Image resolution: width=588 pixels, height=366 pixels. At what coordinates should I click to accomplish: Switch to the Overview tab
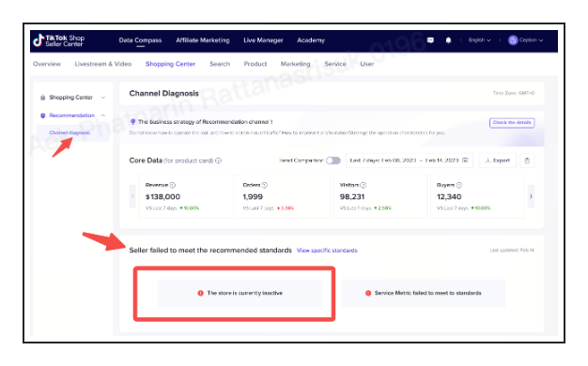47,64
